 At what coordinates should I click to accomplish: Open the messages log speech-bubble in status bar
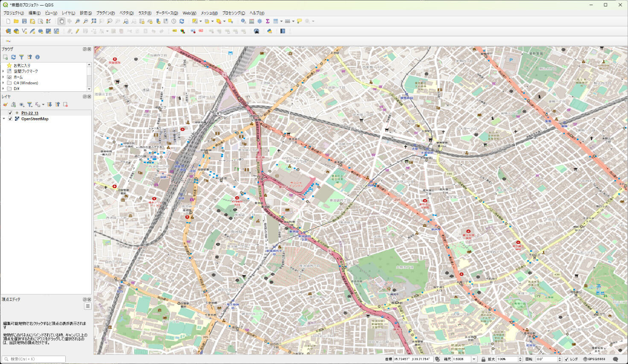click(x=615, y=359)
